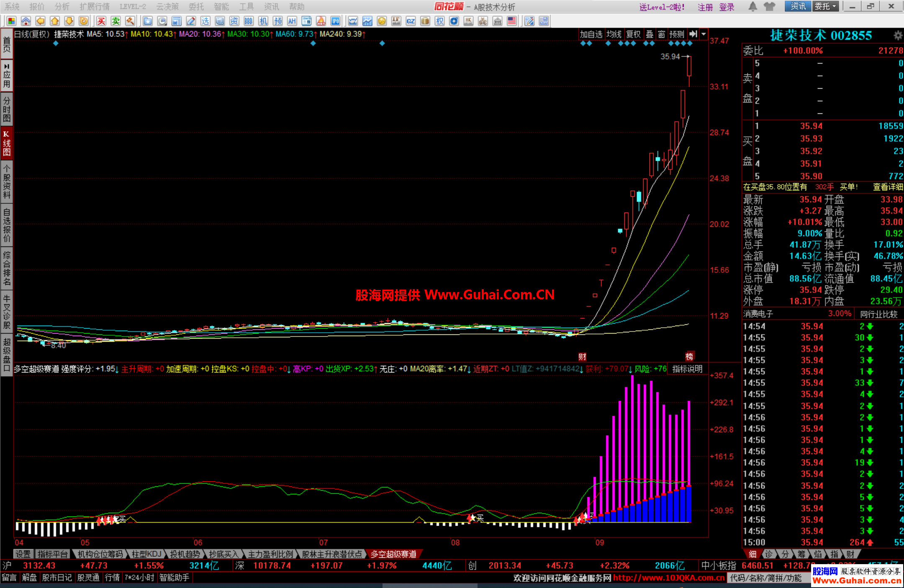Open the 扩展行情 menu
Screen dimensions: 904x588
(x=95, y=7)
